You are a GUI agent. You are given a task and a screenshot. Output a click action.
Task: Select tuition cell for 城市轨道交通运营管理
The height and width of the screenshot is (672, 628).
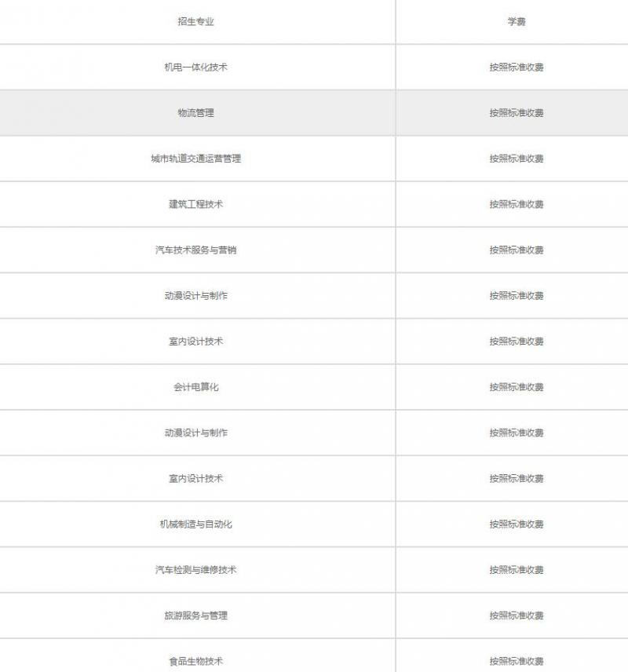click(516, 159)
